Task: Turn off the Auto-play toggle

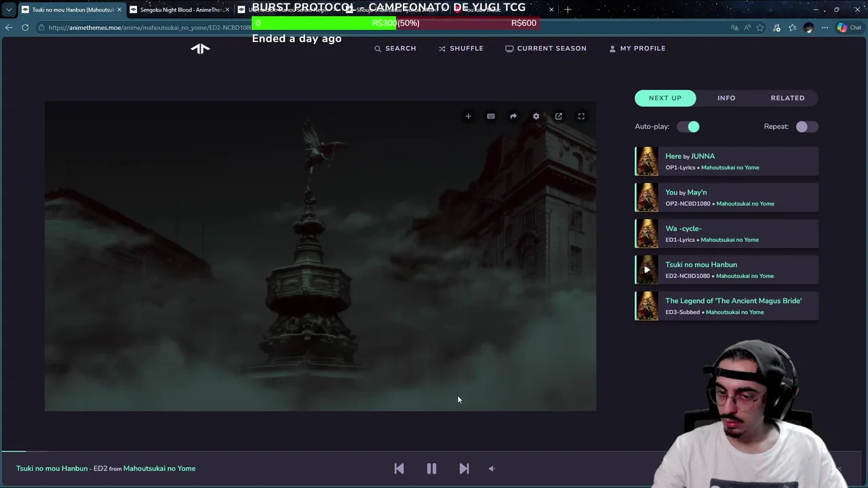Action: pyautogui.click(x=688, y=127)
